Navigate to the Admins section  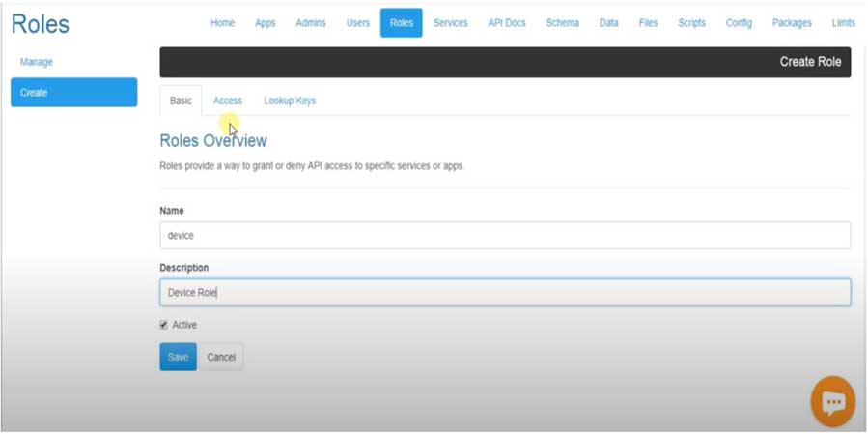[311, 23]
